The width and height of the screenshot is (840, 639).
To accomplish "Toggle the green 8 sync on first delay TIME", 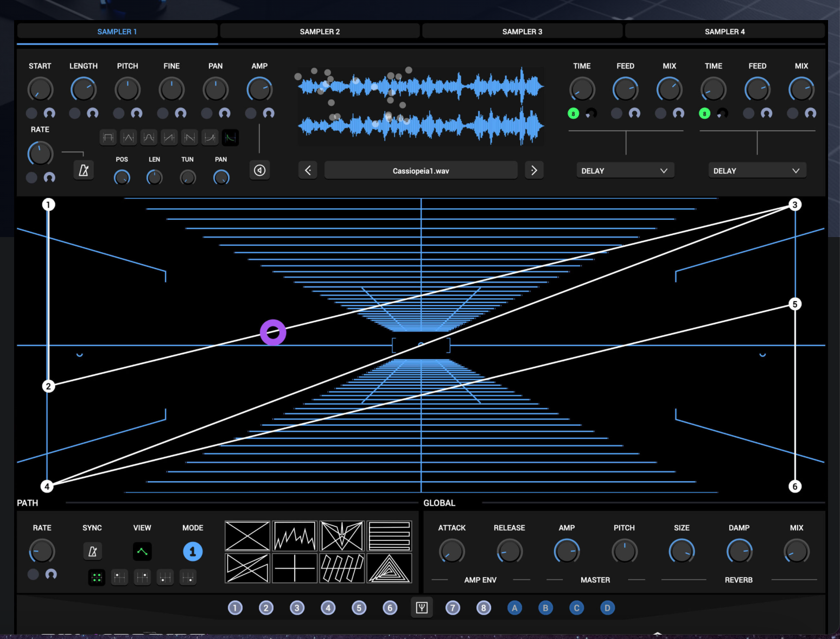I will tap(573, 113).
